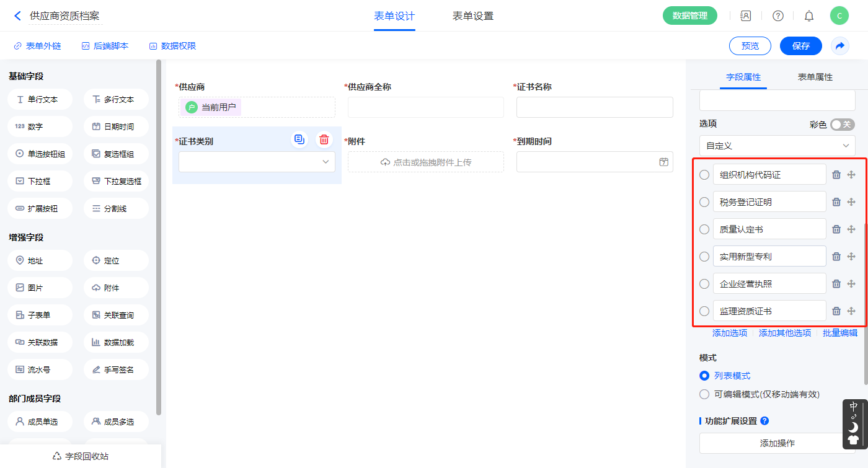868x468 pixels.
Task: Click the 保存 button
Action: click(x=800, y=46)
